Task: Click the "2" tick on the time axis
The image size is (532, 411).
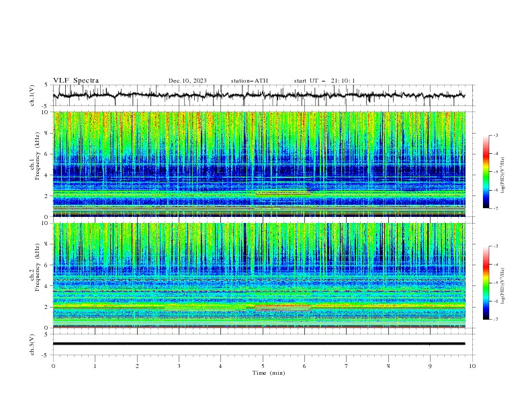Action: [137, 366]
